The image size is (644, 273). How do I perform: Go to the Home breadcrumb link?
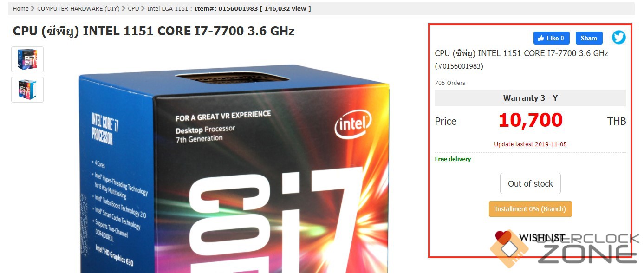[x=20, y=8]
